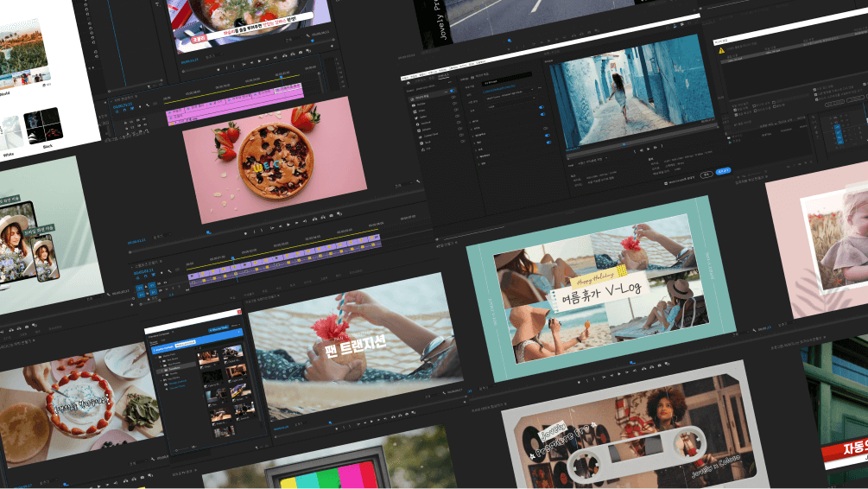This screenshot has width=868, height=489.
Task: Toggle the Media File destination switch
Action: [x=453, y=91]
